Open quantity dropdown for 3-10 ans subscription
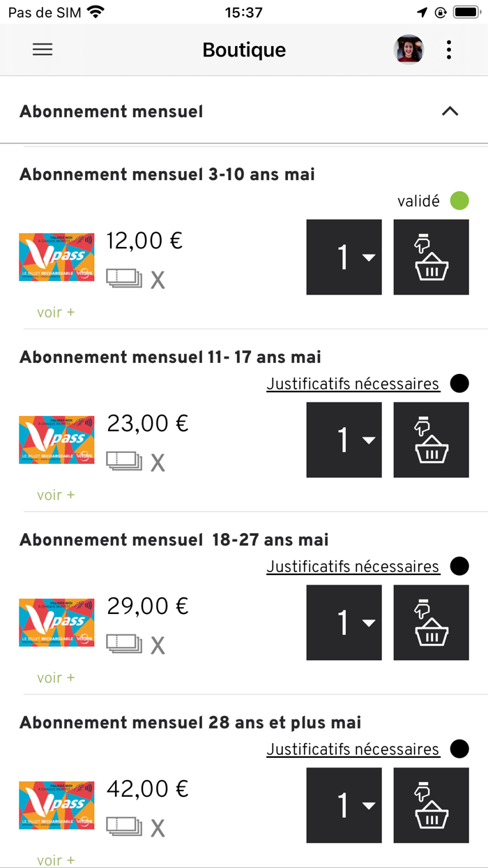488x868 pixels. (344, 257)
